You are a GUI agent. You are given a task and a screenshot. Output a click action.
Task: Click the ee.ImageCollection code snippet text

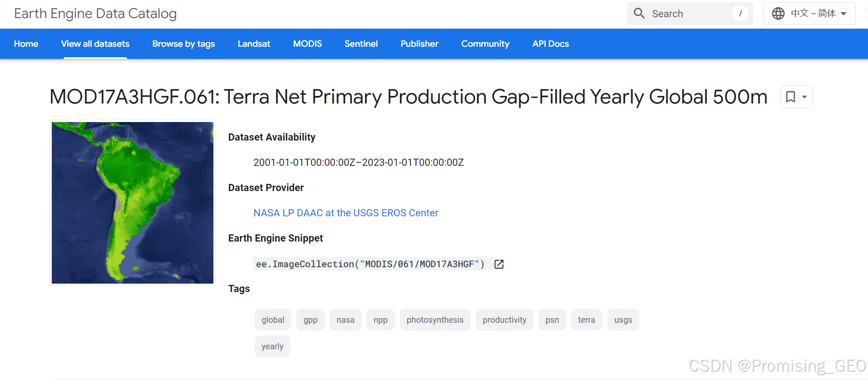point(370,264)
